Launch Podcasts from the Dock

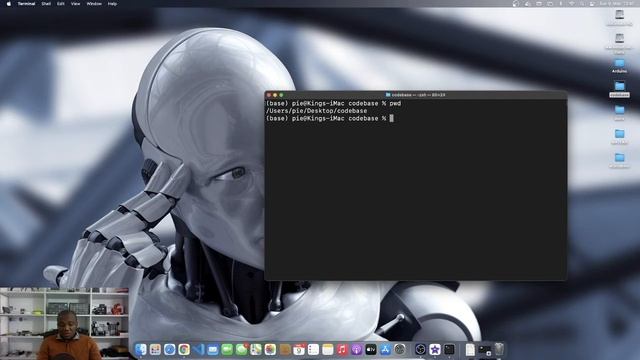click(x=357, y=349)
